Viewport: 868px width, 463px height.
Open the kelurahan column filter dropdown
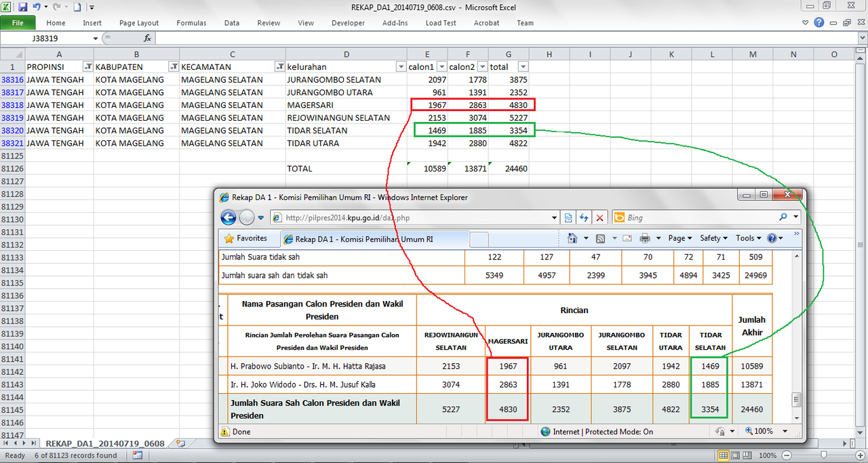400,67
